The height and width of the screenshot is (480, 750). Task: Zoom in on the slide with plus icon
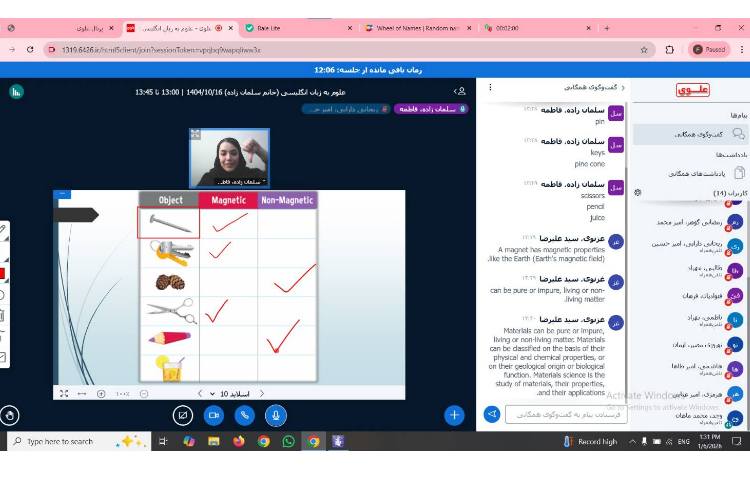[101, 394]
